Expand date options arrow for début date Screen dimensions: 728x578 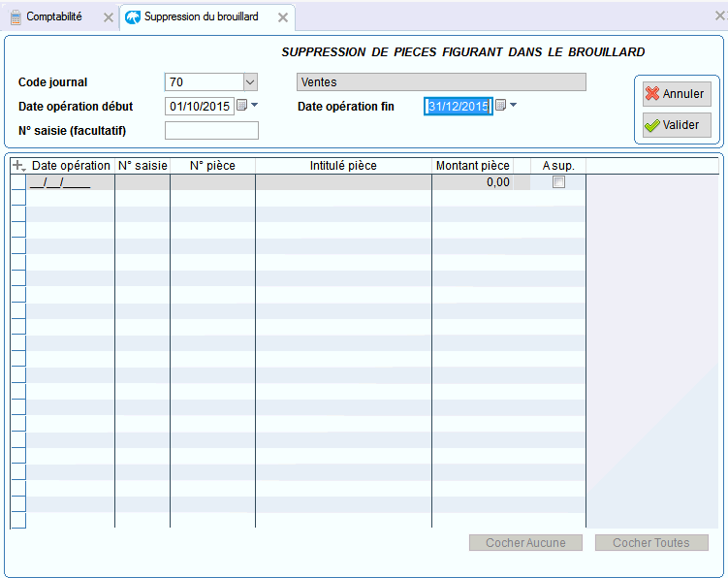tap(254, 106)
